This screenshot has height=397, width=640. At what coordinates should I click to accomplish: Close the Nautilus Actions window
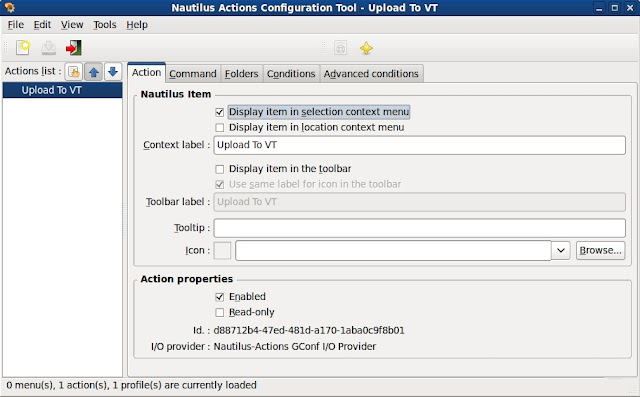pos(630,8)
